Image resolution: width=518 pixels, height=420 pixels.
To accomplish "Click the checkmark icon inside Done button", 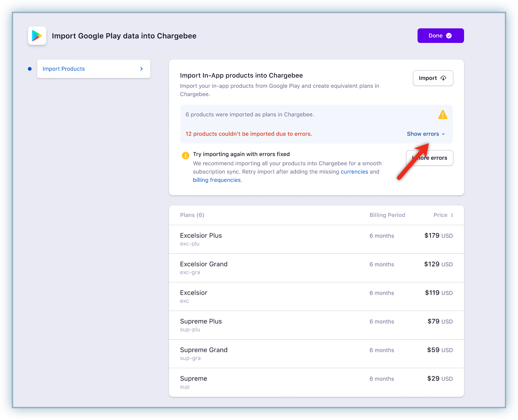I will pyautogui.click(x=449, y=36).
